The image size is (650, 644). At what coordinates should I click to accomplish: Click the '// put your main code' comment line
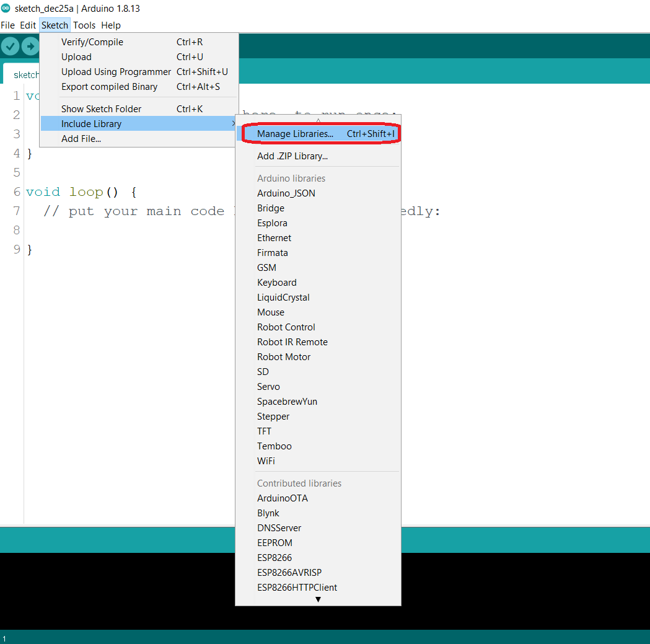tap(133, 211)
